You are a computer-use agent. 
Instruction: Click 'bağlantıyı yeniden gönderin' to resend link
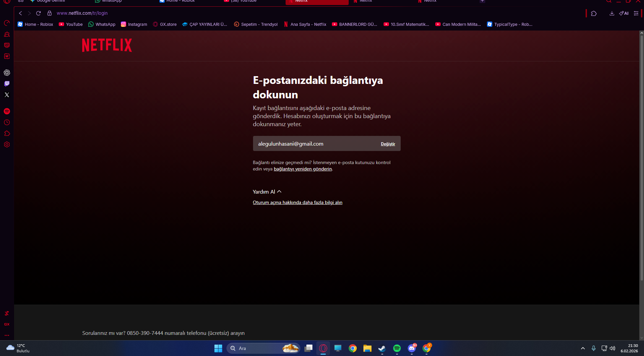pyautogui.click(x=303, y=169)
